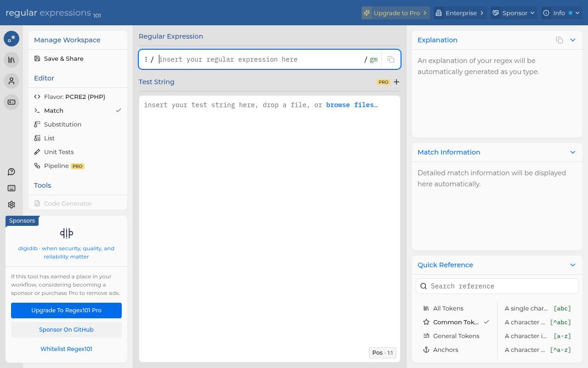Open regex flags gm selector
The image size is (588, 368).
point(373,59)
